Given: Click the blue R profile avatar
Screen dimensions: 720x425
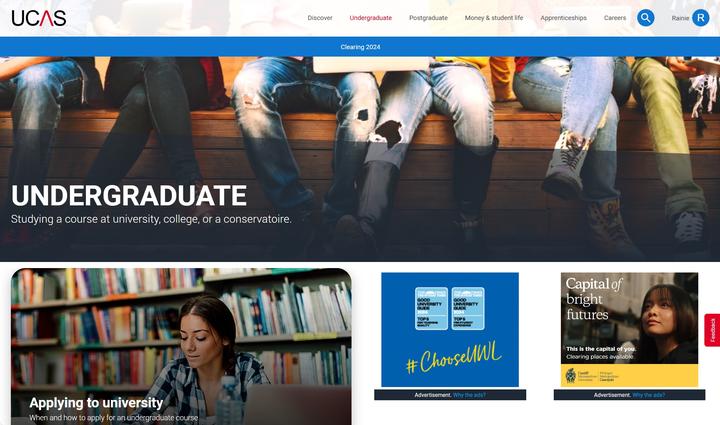Looking at the screenshot, I should 700,18.
